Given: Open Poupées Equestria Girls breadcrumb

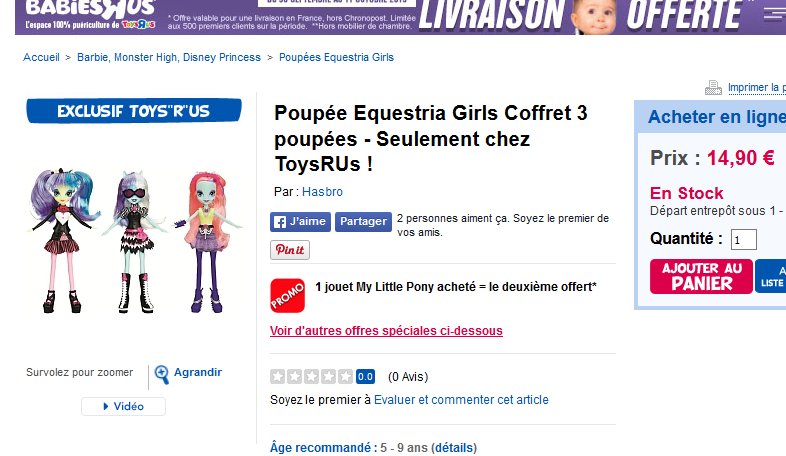Looking at the screenshot, I should (336, 57).
